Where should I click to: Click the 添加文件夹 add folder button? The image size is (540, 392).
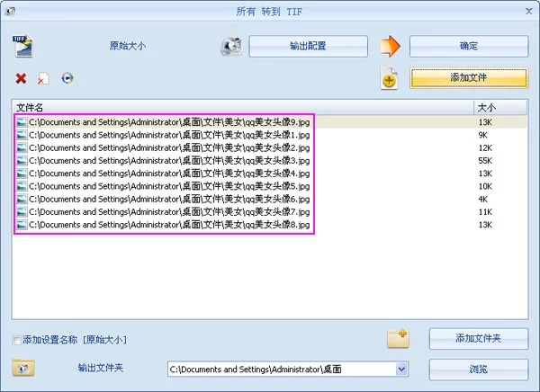479,339
